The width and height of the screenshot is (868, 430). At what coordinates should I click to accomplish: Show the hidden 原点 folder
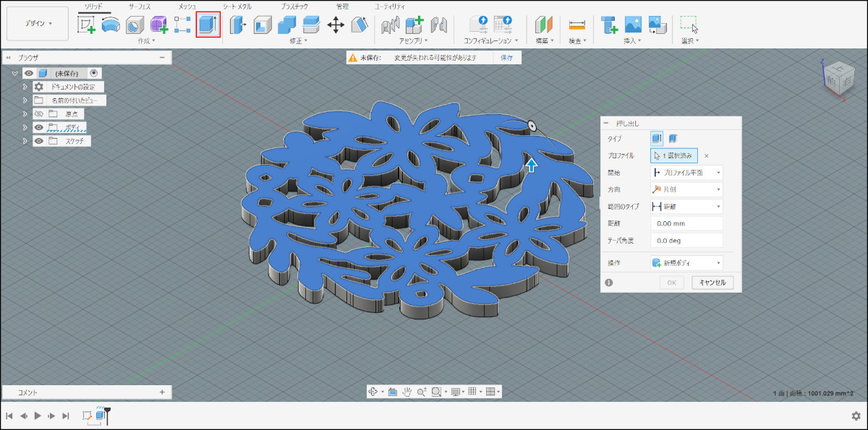[x=39, y=114]
